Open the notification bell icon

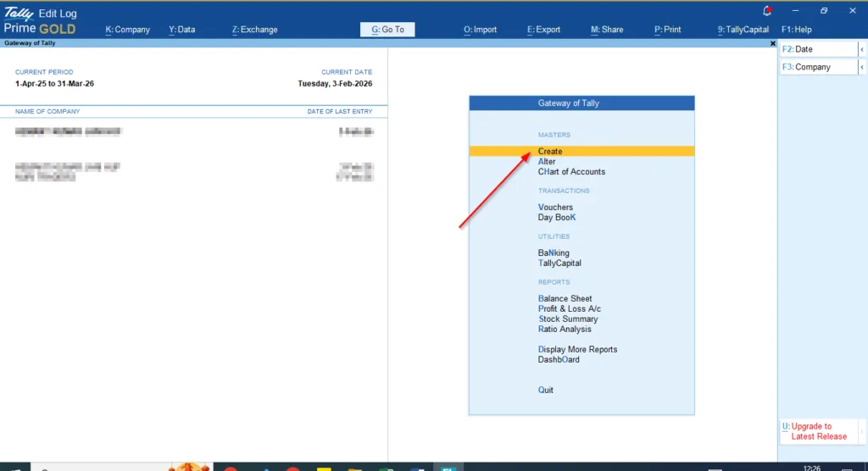pyautogui.click(x=766, y=10)
